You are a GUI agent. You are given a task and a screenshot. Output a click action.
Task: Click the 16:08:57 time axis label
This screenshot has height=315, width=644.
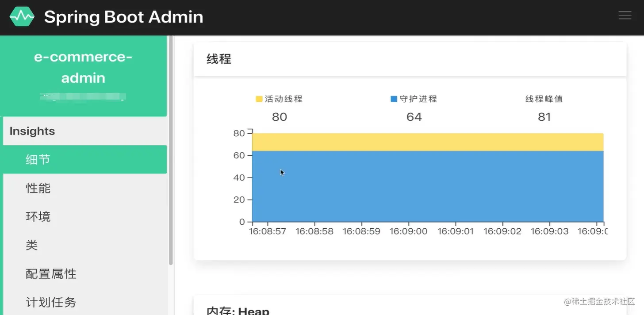(x=268, y=231)
